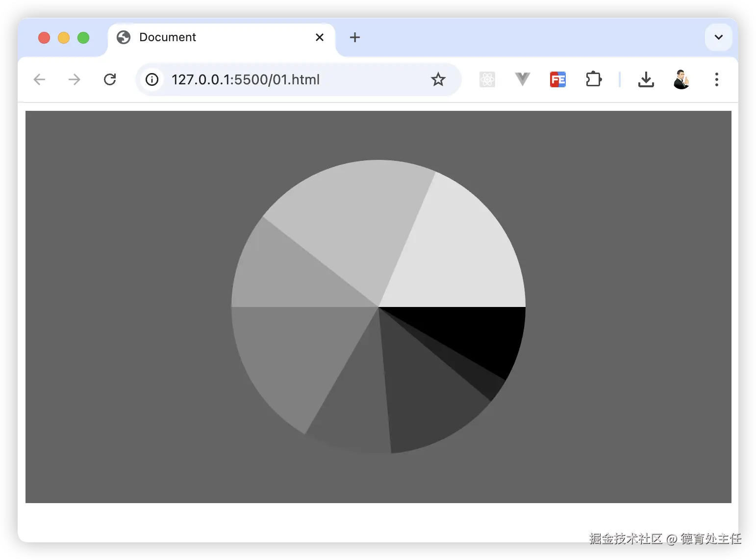The height and width of the screenshot is (560, 756).
Task: Focus the address bar showing 127.0.0.1:5500/01.html
Action: (299, 79)
